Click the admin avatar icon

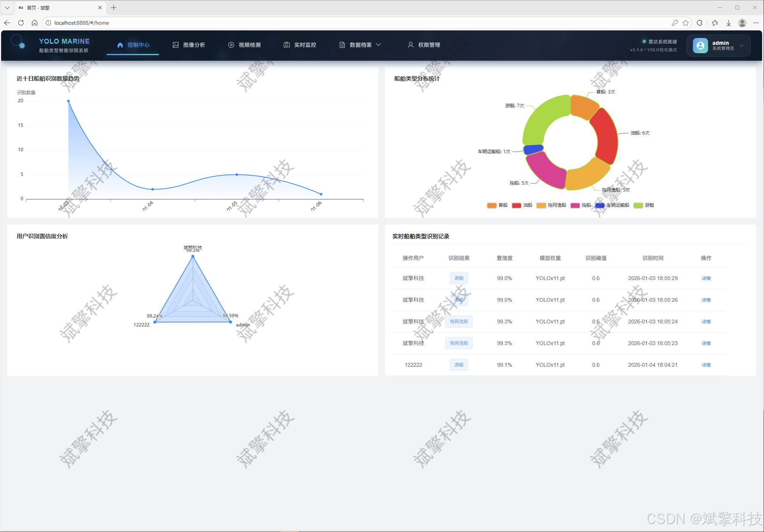tap(700, 46)
